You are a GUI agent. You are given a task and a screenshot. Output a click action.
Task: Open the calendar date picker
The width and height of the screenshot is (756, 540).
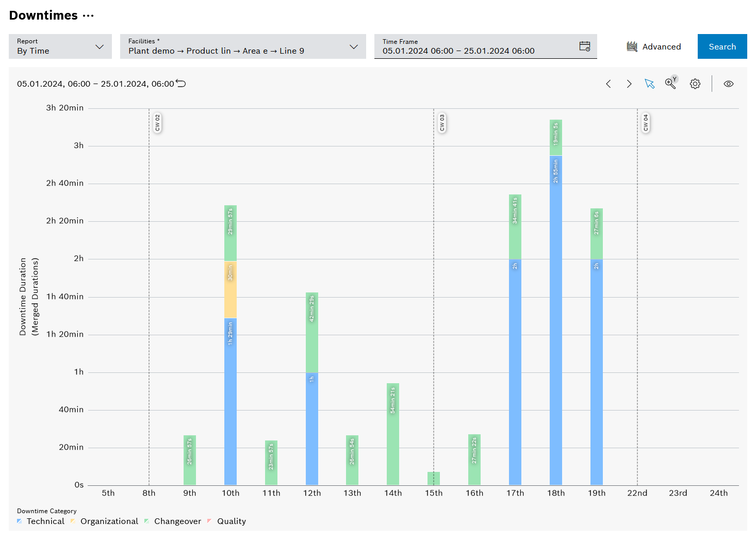[x=585, y=46]
